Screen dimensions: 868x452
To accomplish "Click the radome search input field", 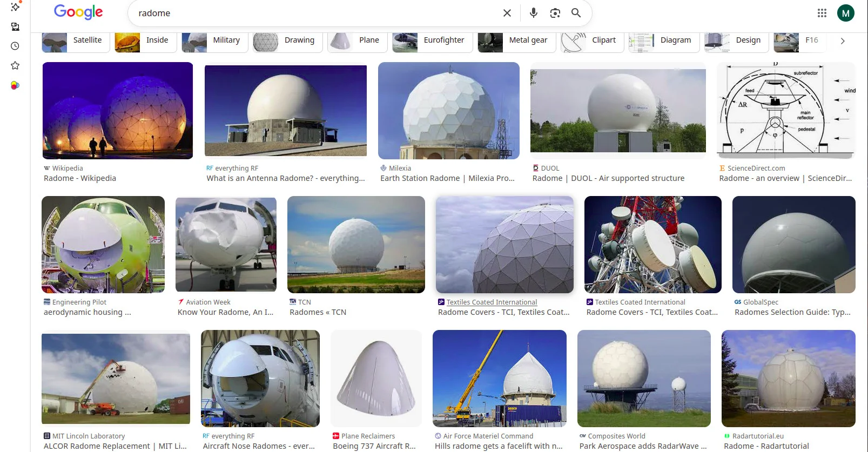I will click(x=313, y=13).
